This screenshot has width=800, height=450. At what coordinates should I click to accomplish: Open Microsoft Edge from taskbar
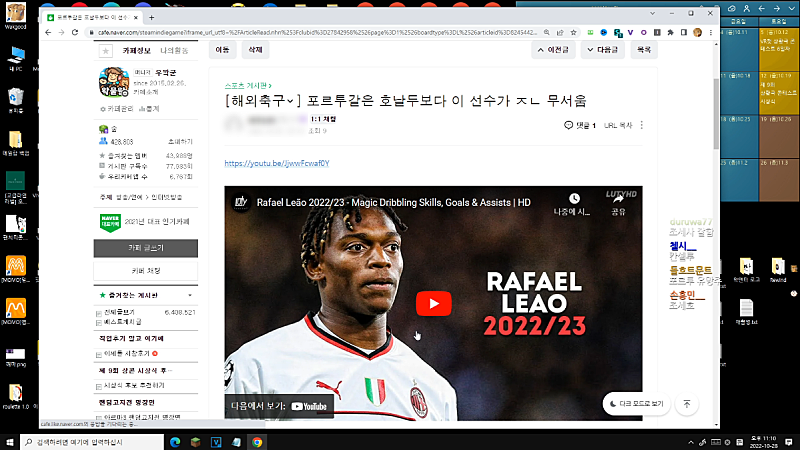click(175, 442)
